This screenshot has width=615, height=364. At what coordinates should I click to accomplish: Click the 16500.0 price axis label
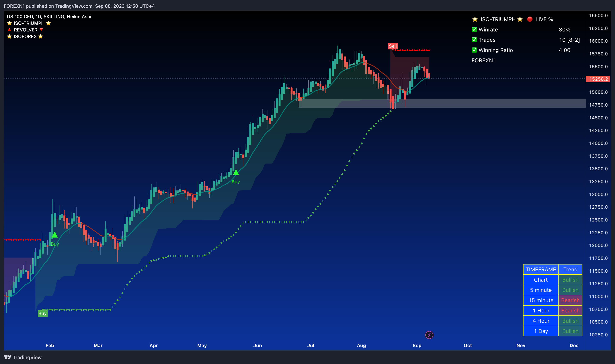click(598, 15)
